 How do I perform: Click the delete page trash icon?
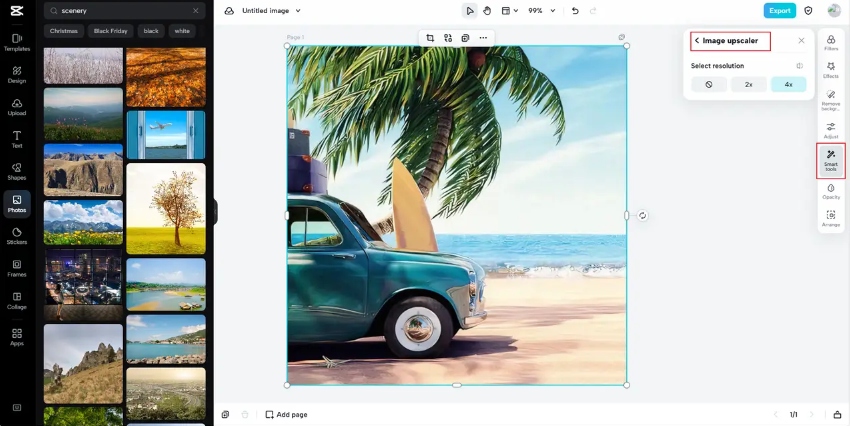click(244, 415)
